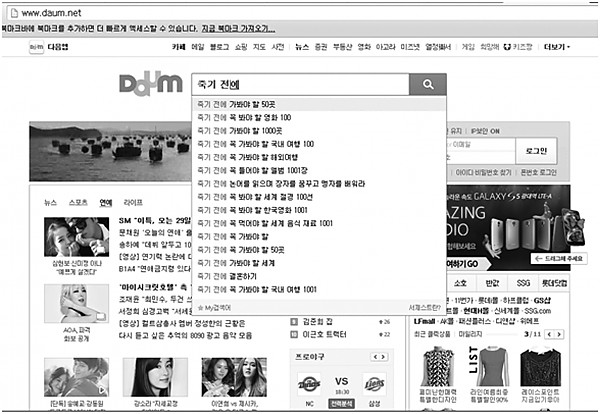Open 미즈넷 in the top menu

click(410, 47)
